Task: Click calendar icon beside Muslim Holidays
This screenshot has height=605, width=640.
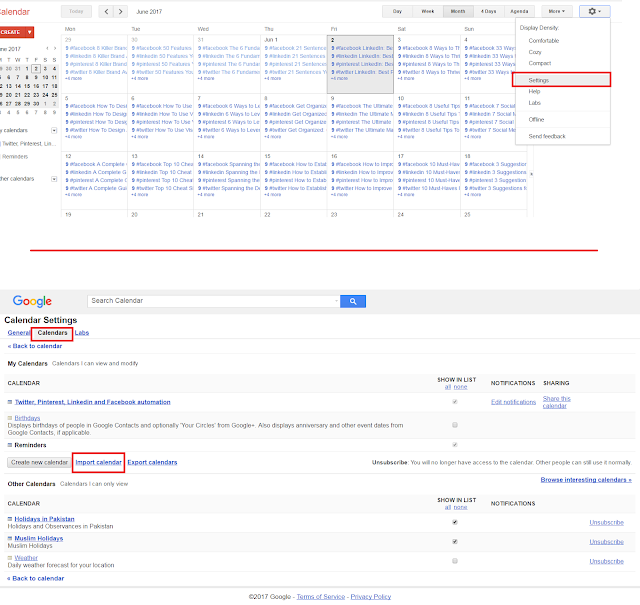Action: tap(10, 538)
